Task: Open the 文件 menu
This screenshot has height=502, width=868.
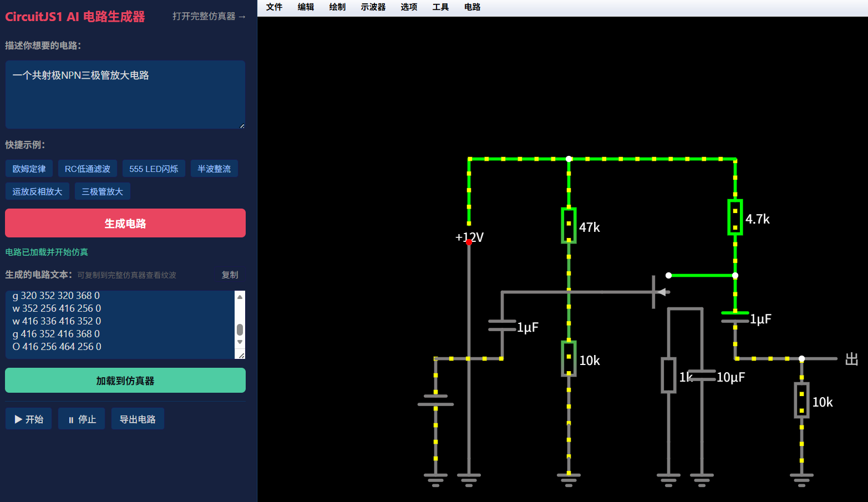Action: coord(274,7)
